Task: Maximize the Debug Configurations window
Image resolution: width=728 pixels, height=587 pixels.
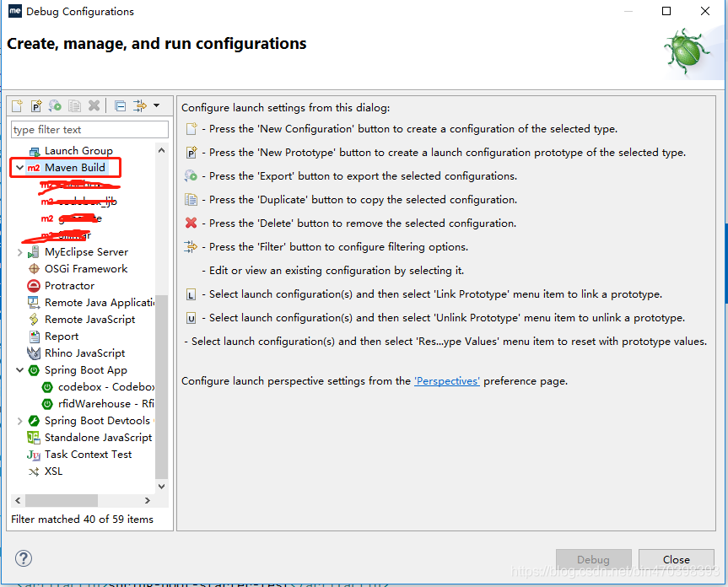Action: [x=666, y=11]
